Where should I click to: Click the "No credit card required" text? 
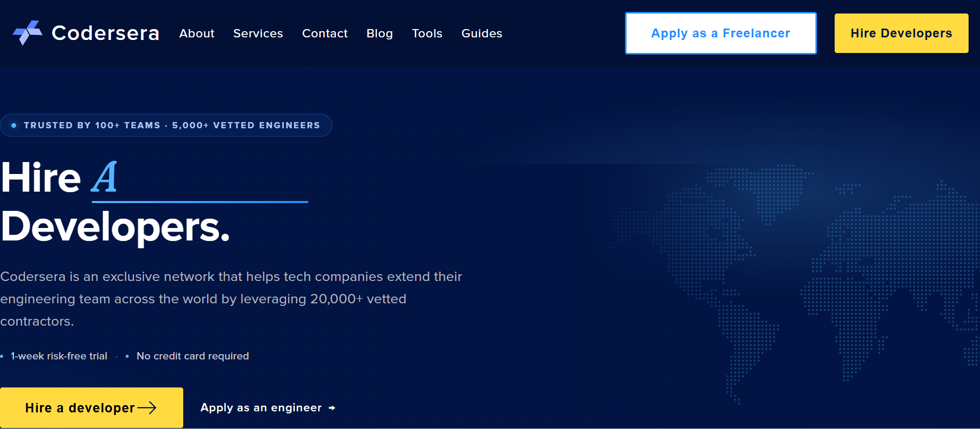[x=193, y=356]
